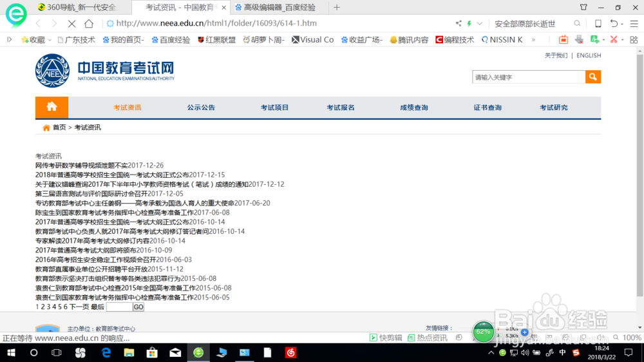Screen dimensions: 644x362
Task: Click the undo closed tab icon
Action: point(614,23)
